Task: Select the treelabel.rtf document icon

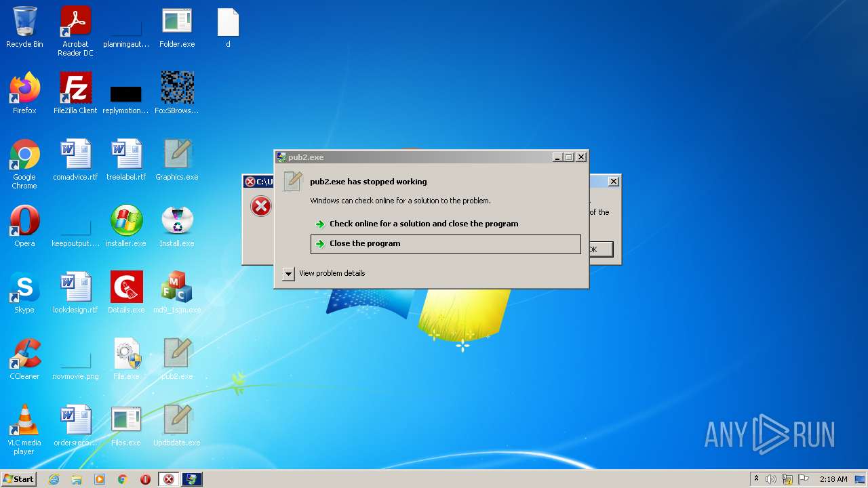Action: [x=126, y=160]
